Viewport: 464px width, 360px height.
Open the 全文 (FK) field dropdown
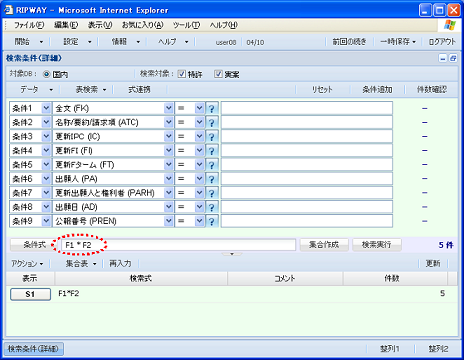point(169,108)
